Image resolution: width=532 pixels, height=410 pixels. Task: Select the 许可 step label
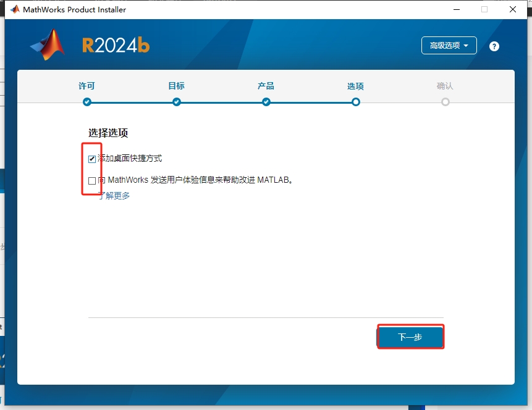pos(87,86)
